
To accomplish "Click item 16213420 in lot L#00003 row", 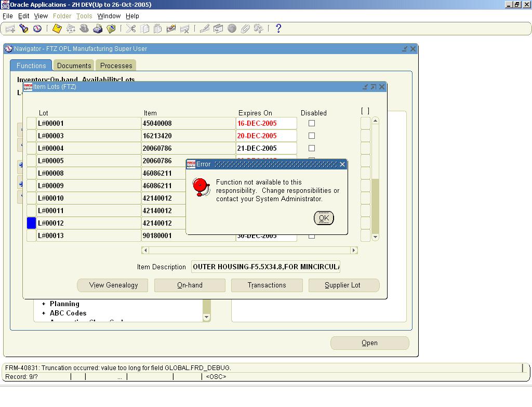I will pos(188,136).
